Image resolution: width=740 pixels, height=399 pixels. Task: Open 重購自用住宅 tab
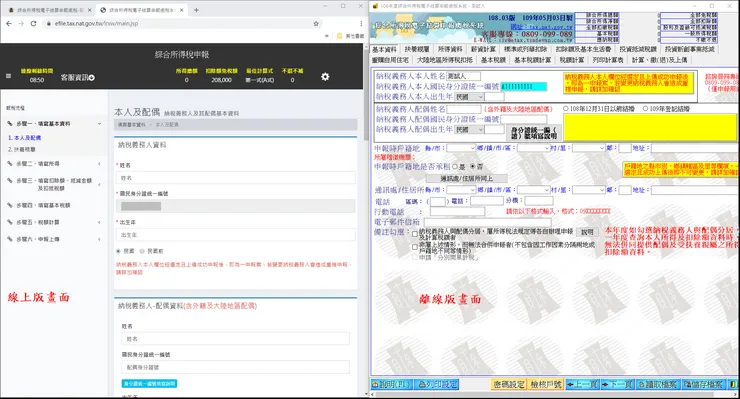(390, 60)
